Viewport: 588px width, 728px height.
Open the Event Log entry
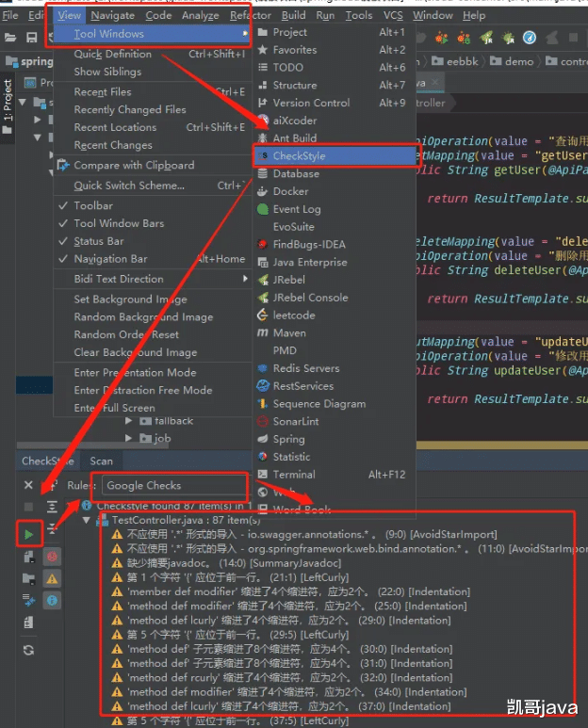[x=334, y=209]
